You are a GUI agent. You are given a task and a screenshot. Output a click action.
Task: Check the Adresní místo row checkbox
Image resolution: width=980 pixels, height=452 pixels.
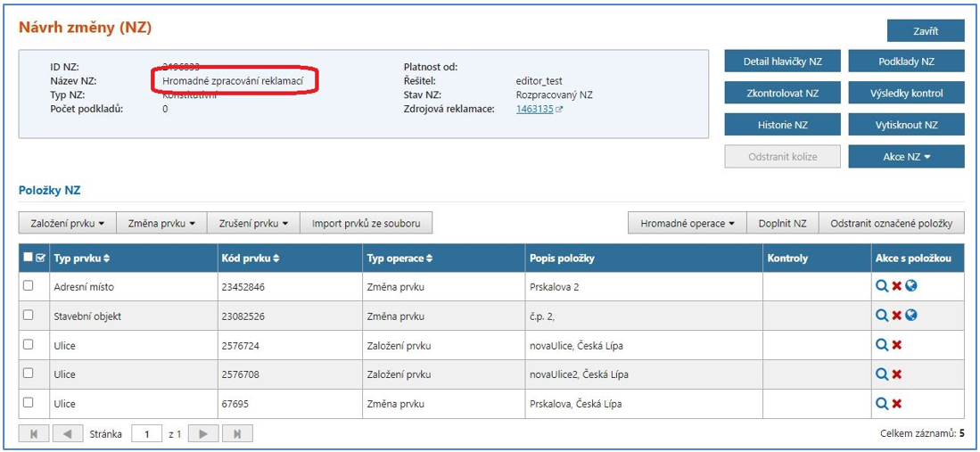29,286
